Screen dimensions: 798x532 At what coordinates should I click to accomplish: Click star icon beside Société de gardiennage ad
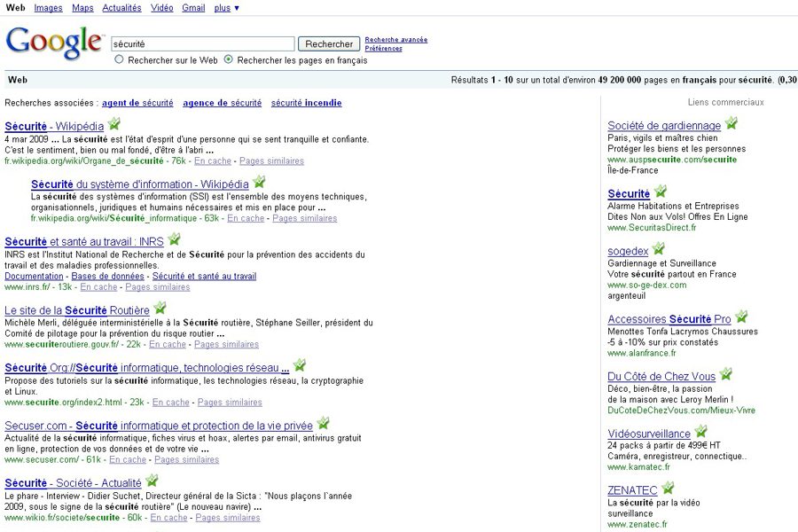pos(731,124)
